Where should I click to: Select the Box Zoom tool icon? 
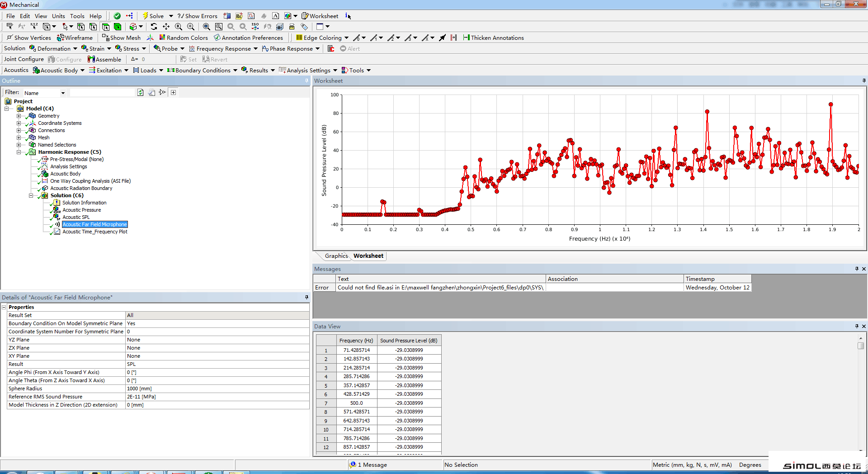click(x=191, y=27)
